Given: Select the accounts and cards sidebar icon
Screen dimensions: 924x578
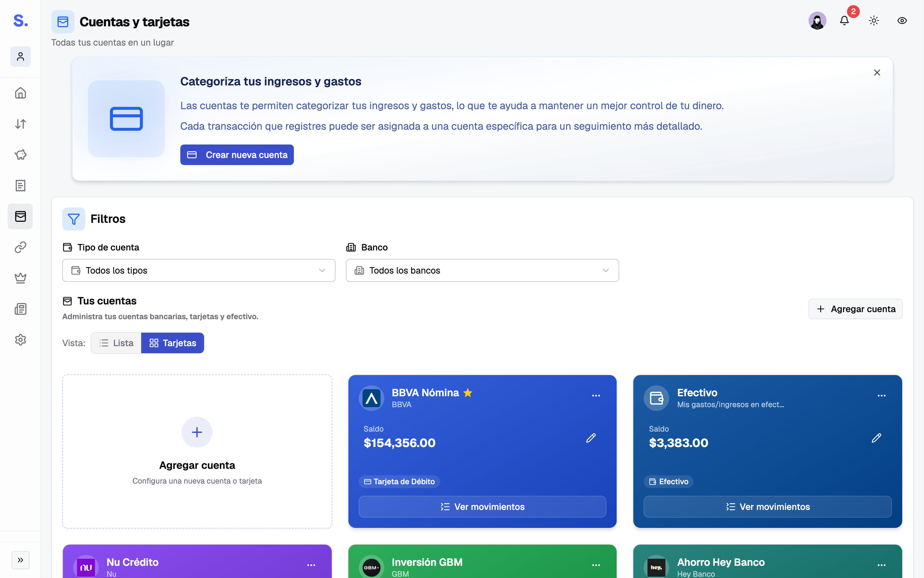Looking at the screenshot, I should 21,216.
